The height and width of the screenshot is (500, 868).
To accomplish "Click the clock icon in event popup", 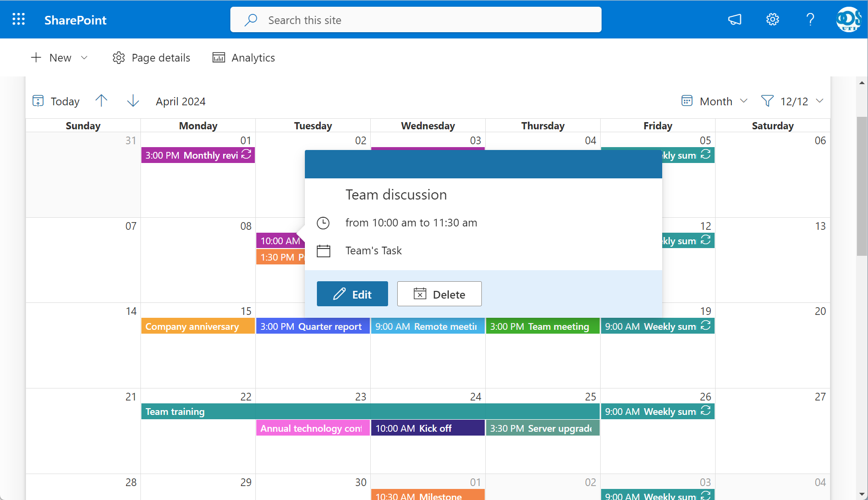I will (x=323, y=223).
